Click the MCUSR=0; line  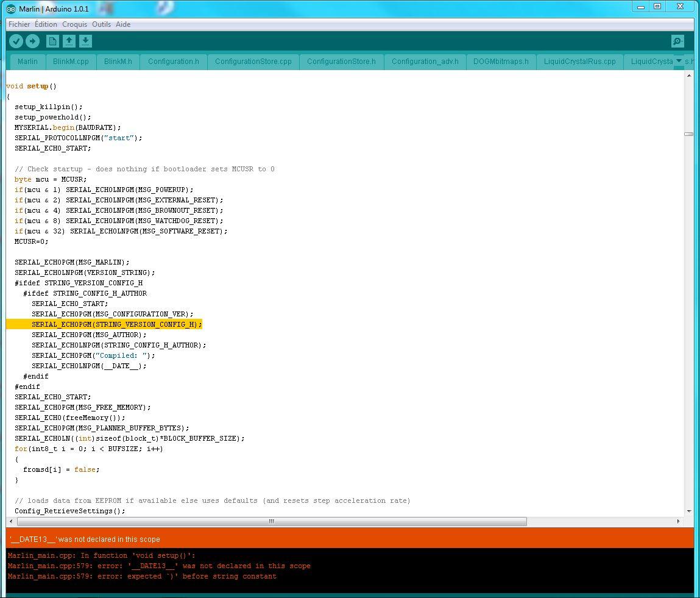coord(31,241)
